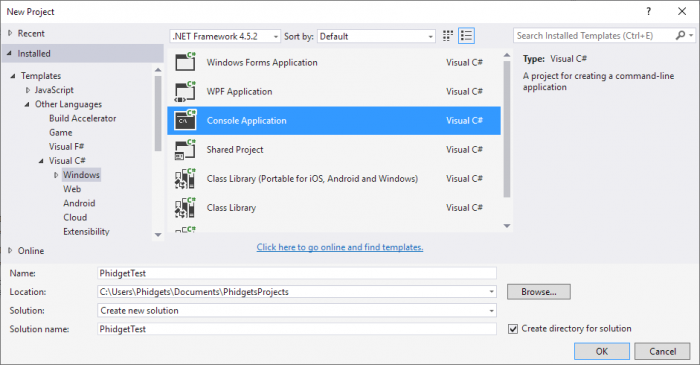Expand the JavaScript tree node
Image resolution: width=700 pixels, height=365 pixels.
[x=28, y=90]
